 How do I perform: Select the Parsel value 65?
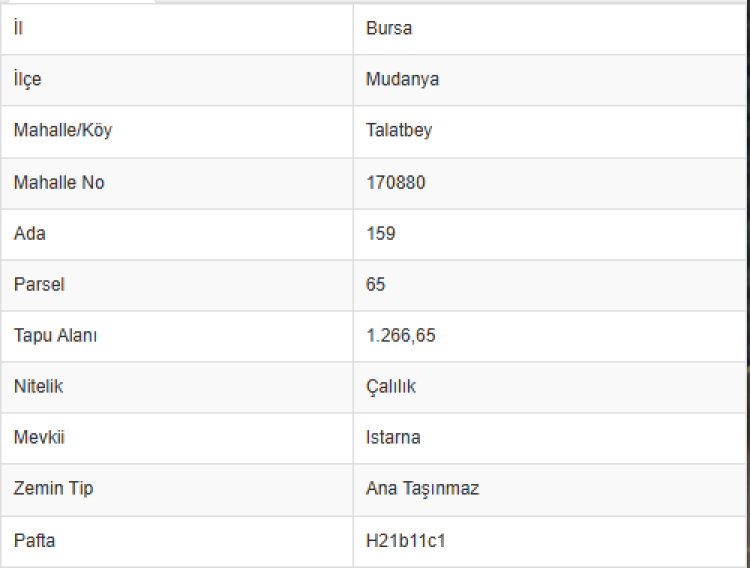click(376, 284)
